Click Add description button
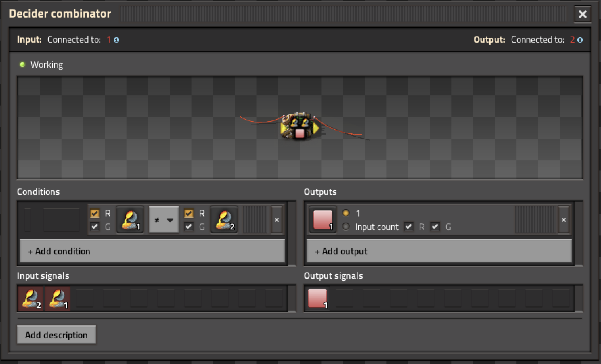The width and height of the screenshot is (601, 364). coord(57,335)
